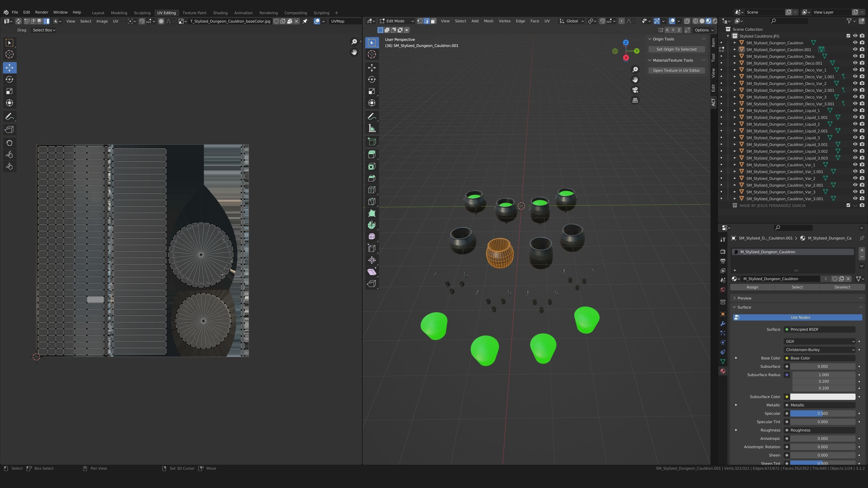868x488 pixels.
Task: Select the Bevel tool in viewport toolbar
Action: click(x=372, y=178)
